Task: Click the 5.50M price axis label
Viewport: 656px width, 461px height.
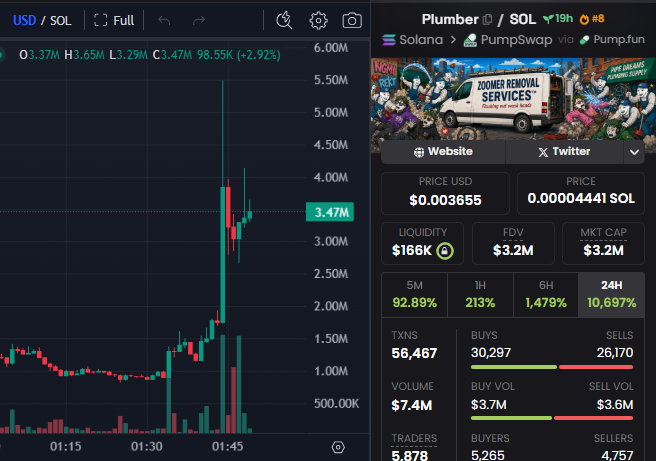Action: (x=331, y=80)
